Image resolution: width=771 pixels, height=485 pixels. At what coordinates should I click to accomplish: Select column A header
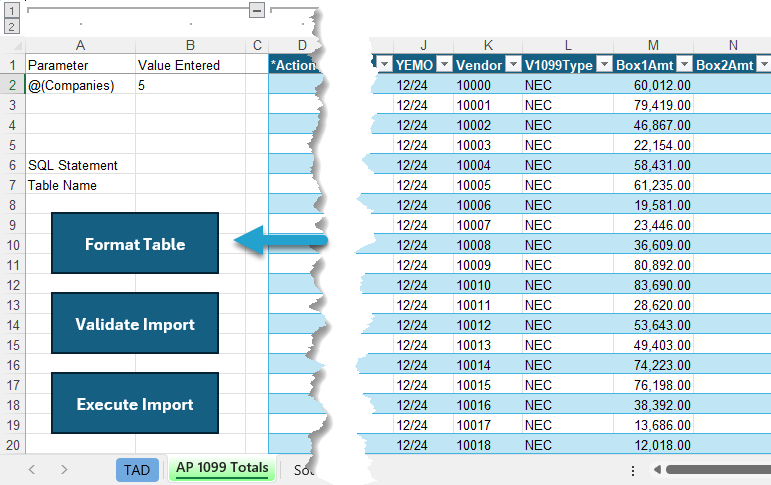(x=80, y=45)
